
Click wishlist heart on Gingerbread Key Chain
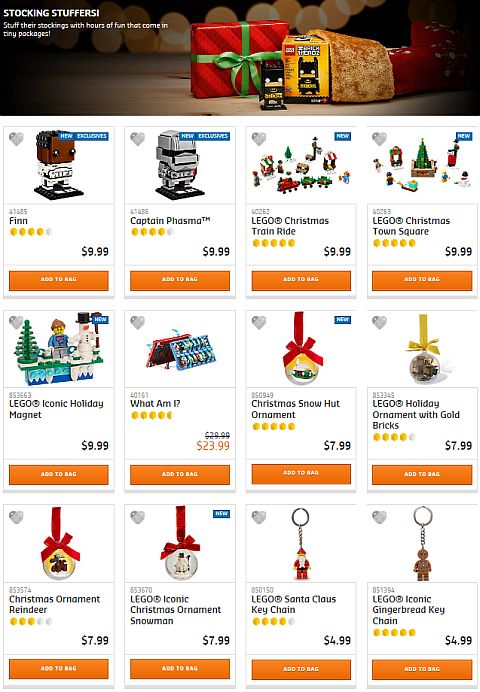(379, 517)
